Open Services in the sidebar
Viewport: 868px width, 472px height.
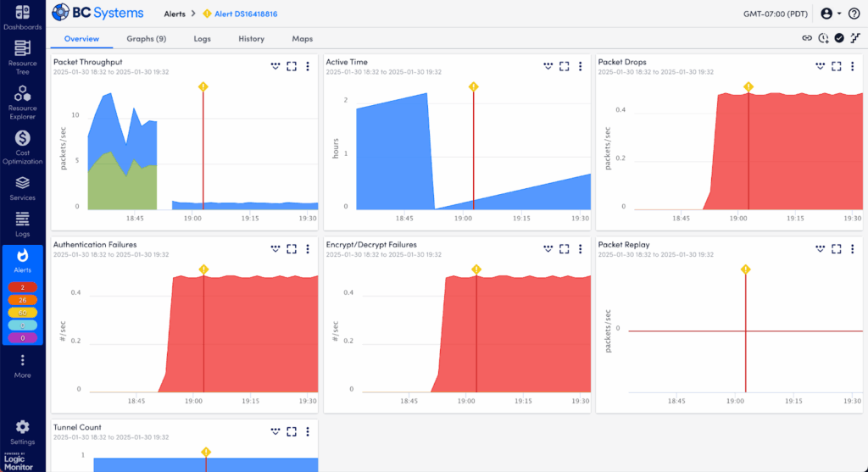coord(22,188)
